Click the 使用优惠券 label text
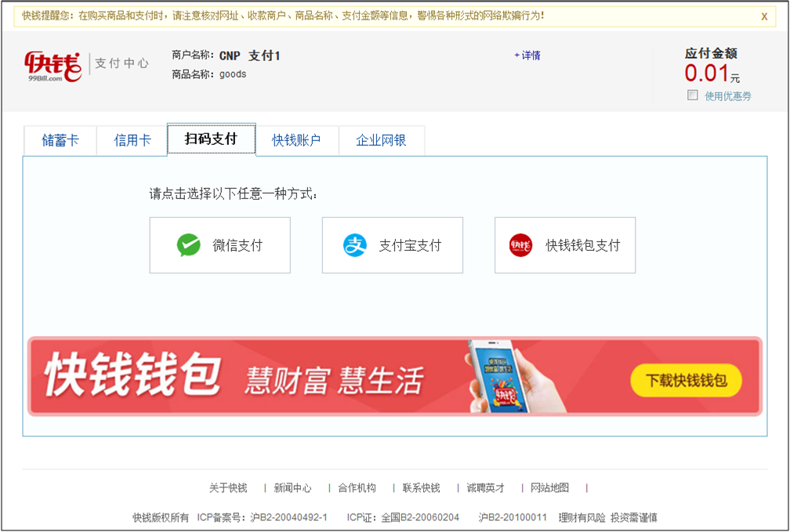 (x=727, y=96)
